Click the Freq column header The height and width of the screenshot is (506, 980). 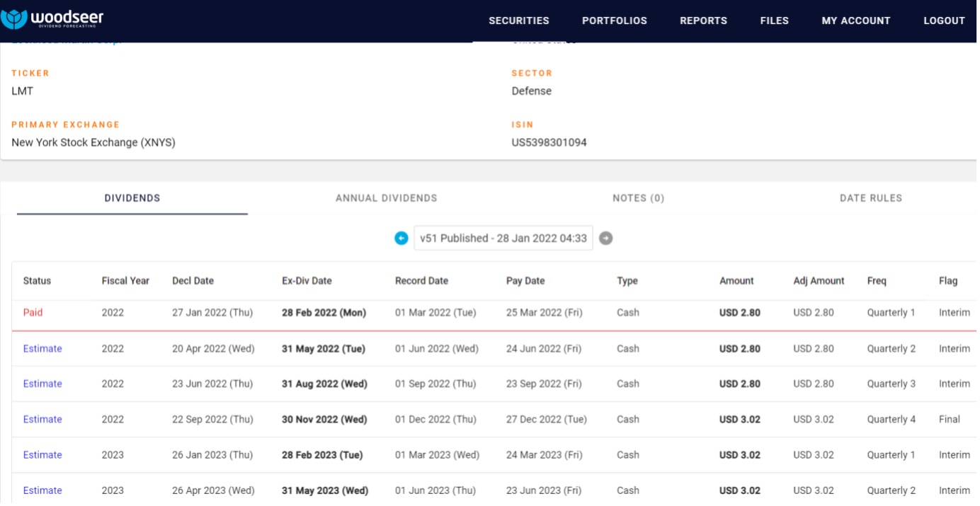pos(877,281)
